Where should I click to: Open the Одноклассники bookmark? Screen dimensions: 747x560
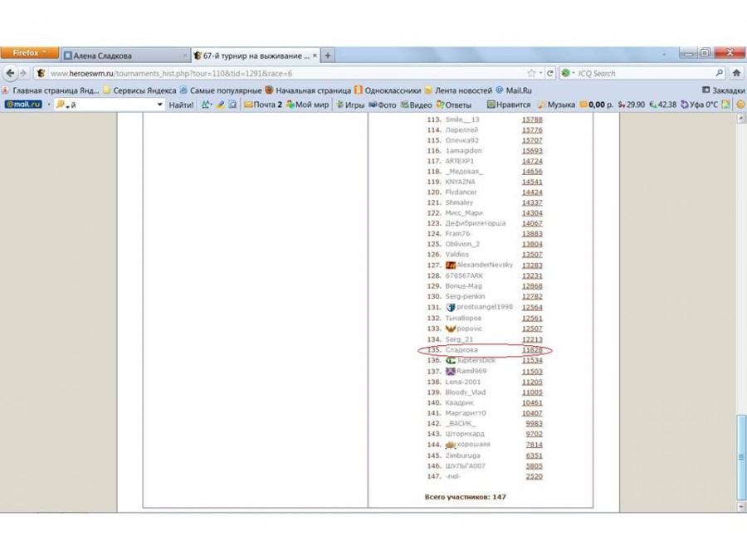tap(388, 90)
